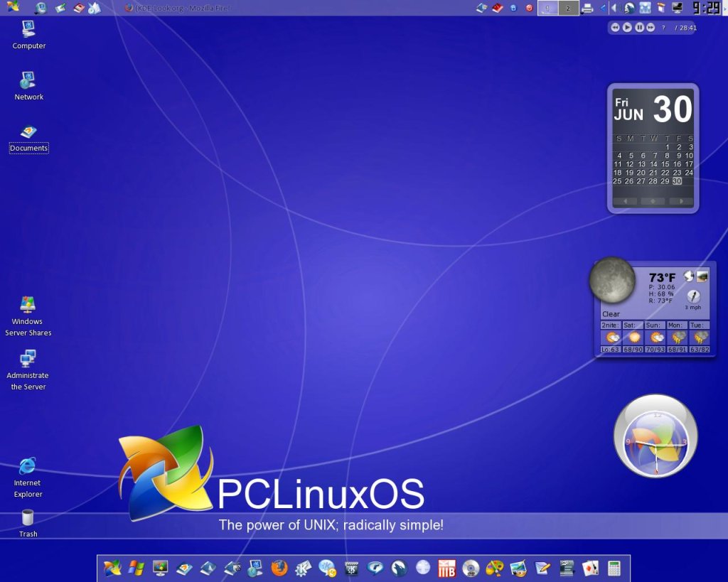Click the analog clock widget
This screenshot has height=582, width=728.
click(x=655, y=436)
